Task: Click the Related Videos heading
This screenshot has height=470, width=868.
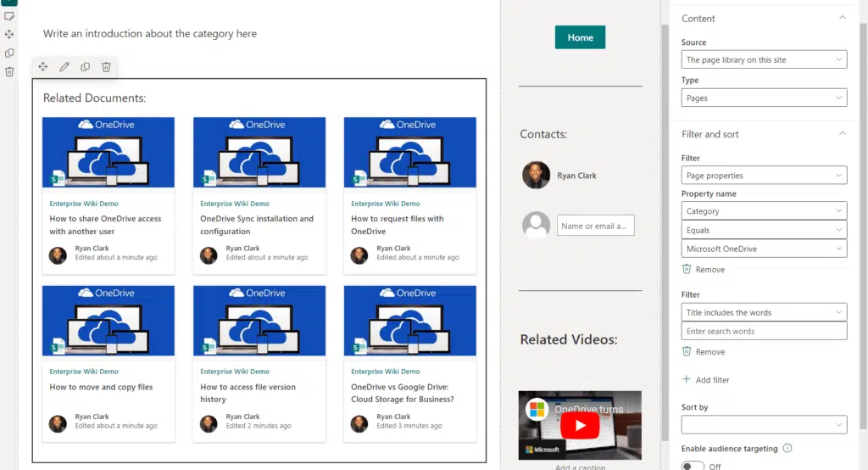Action: click(569, 339)
